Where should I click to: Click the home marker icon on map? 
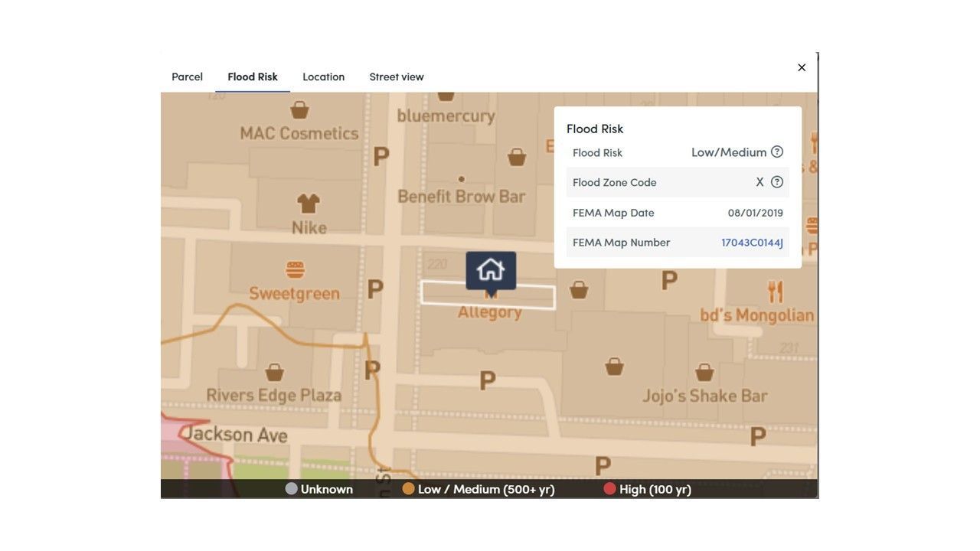491,270
